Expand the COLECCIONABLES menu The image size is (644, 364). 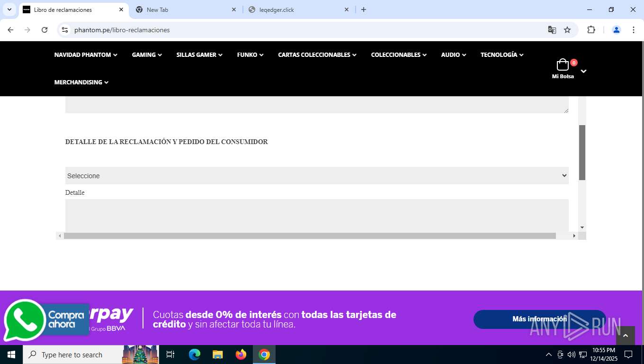tap(399, 55)
